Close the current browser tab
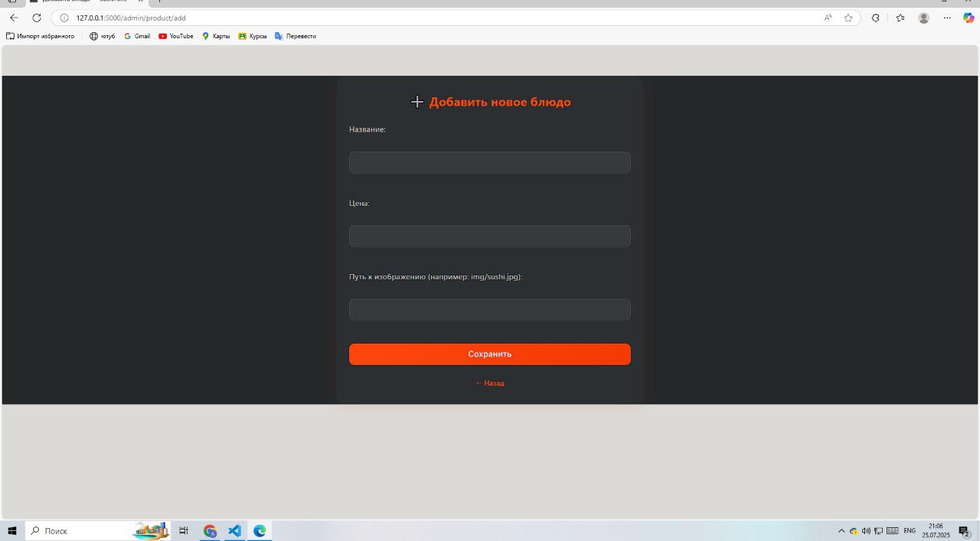 [140, 2]
